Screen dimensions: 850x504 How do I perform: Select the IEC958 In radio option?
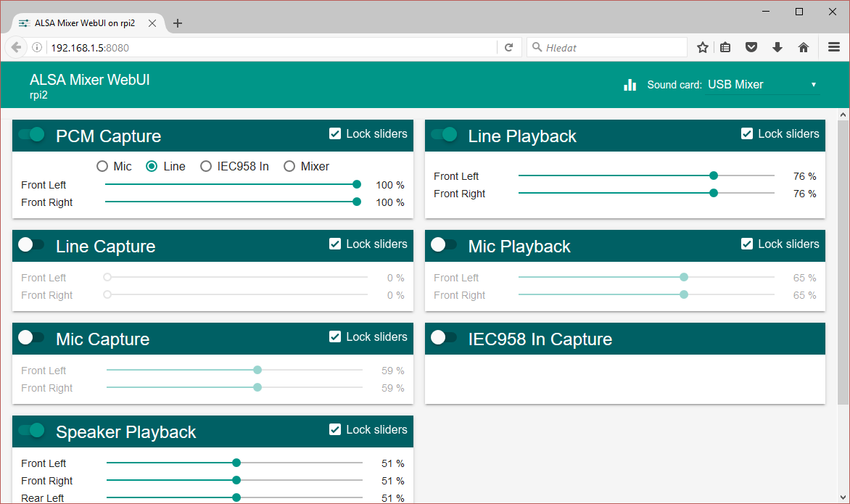(206, 166)
